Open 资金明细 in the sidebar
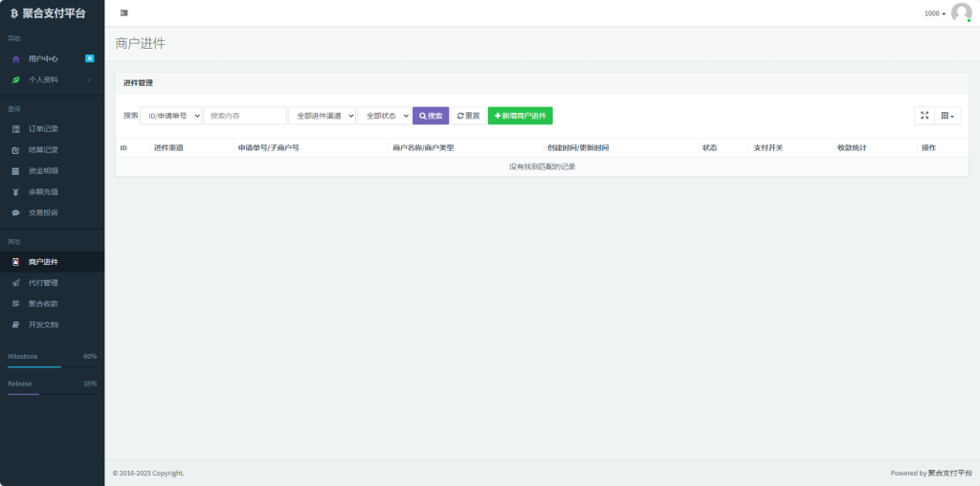The image size is (980, 486). tap(43, 171)
